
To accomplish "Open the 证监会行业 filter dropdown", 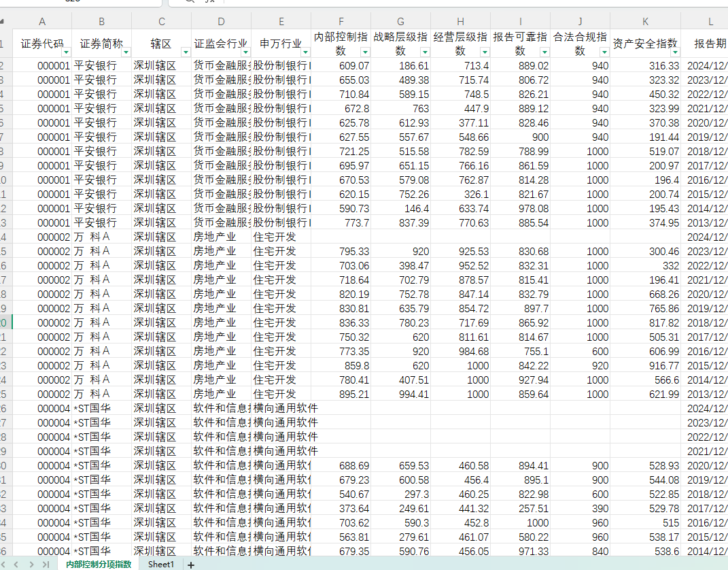I will click(245, 52).
